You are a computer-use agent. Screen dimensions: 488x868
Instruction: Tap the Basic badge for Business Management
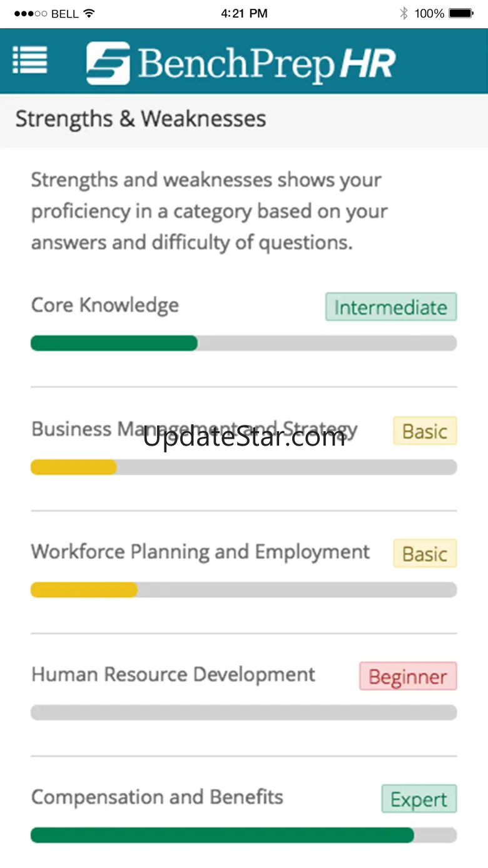(425, 431)
